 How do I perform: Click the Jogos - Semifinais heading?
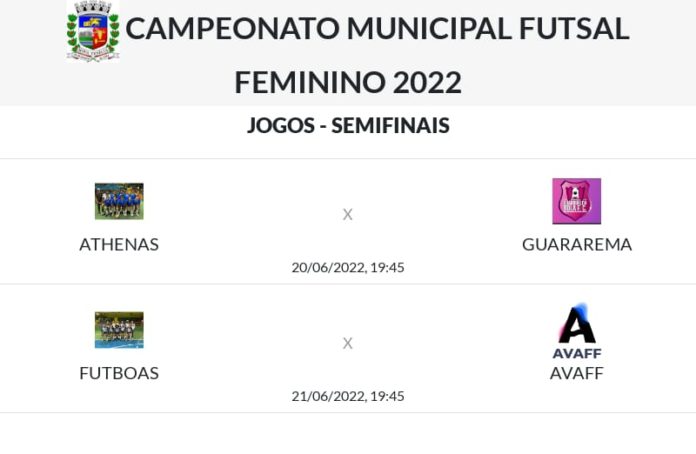coord(348,126)
